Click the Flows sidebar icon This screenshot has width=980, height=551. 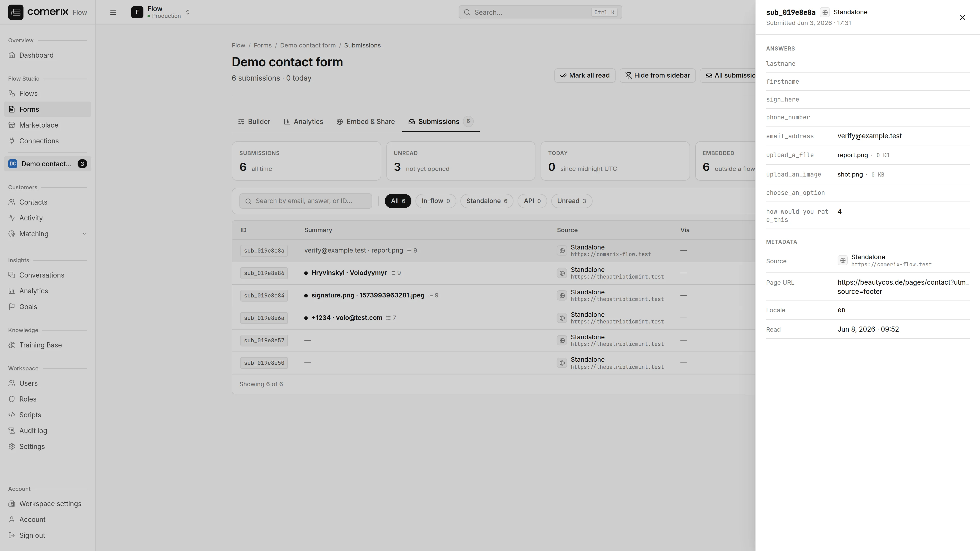12,94
